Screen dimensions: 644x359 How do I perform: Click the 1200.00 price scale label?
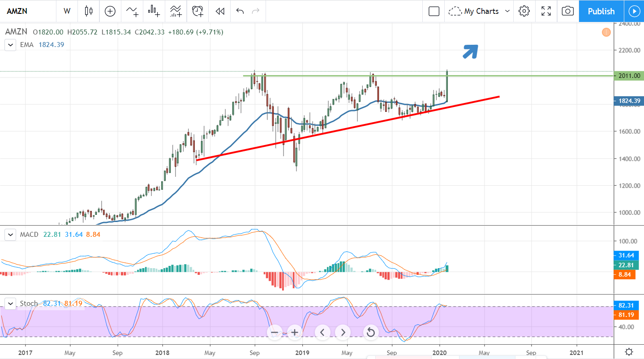(628, 185)
